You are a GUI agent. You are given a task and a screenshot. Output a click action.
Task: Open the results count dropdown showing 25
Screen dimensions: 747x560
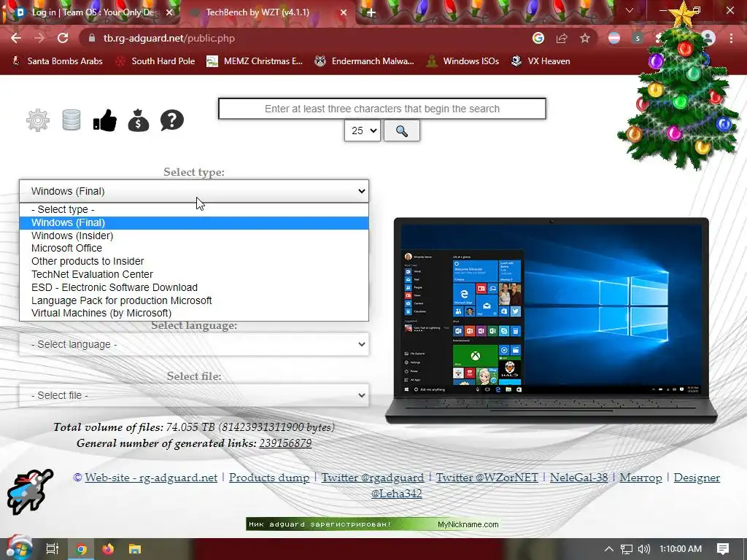click(363, 131)
